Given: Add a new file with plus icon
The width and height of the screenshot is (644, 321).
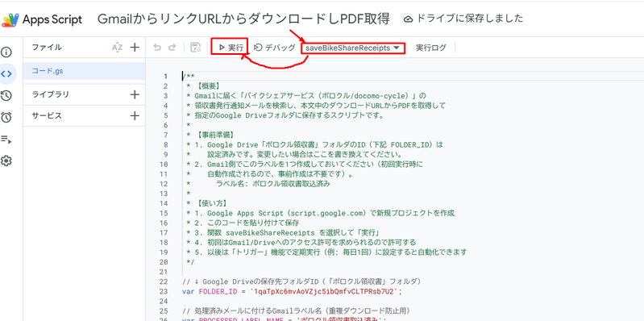Looking at the screenshot, I should click(x=135, y=48).
